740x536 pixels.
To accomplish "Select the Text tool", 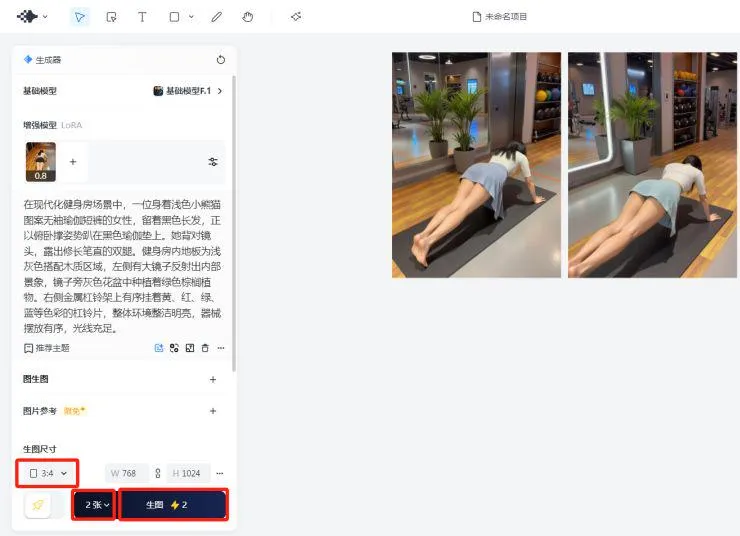I will tap(142, 17).
